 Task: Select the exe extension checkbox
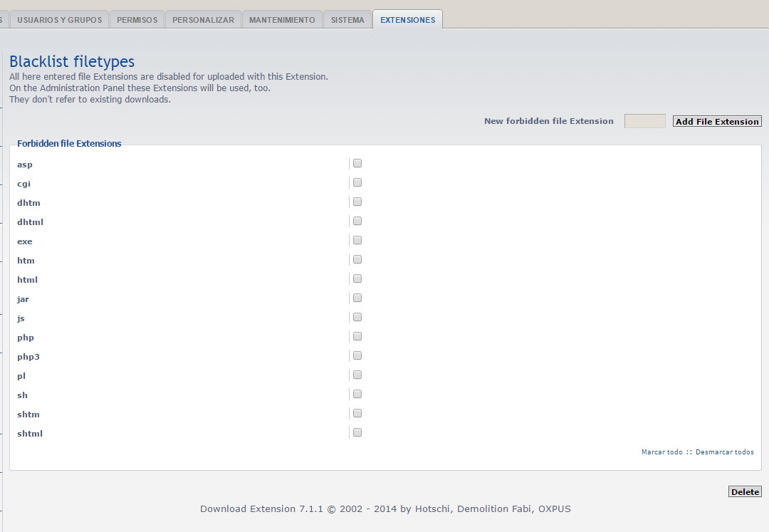point(357,240)
